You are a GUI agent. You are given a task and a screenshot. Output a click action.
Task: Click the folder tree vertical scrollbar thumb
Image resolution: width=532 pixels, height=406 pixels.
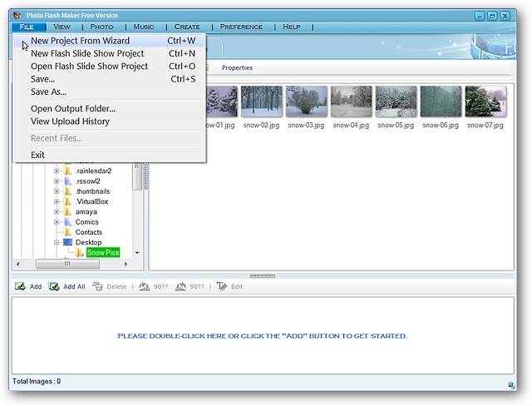137,176
